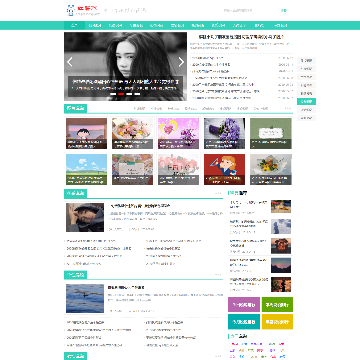Show previous slide with left carousel arrow
The image size is (360, 360).
click(70, 62)
